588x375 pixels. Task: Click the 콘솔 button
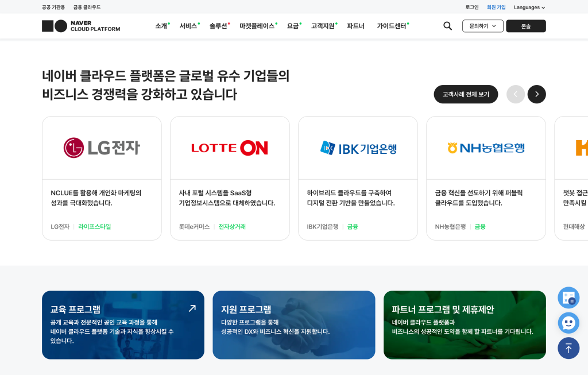[525, 26]
